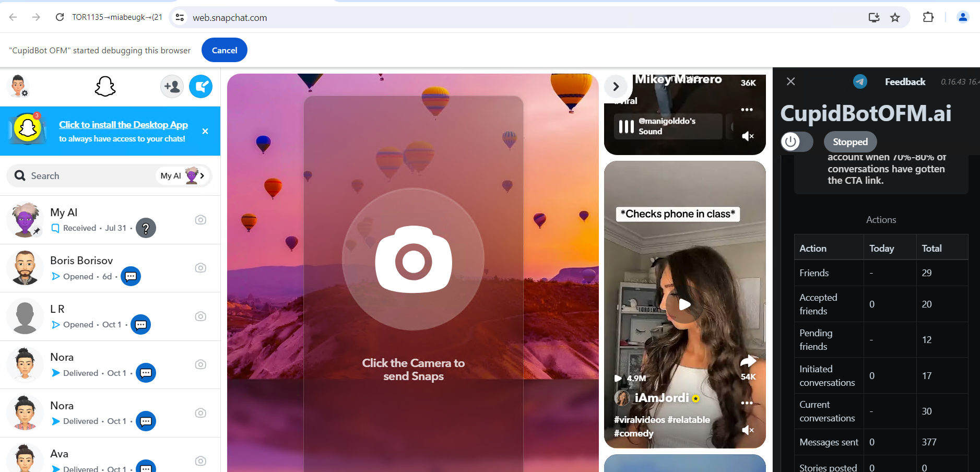Open Add Friends icon
Image resolution: width=980 pixels, height=472 pixels.
(172, 86)
